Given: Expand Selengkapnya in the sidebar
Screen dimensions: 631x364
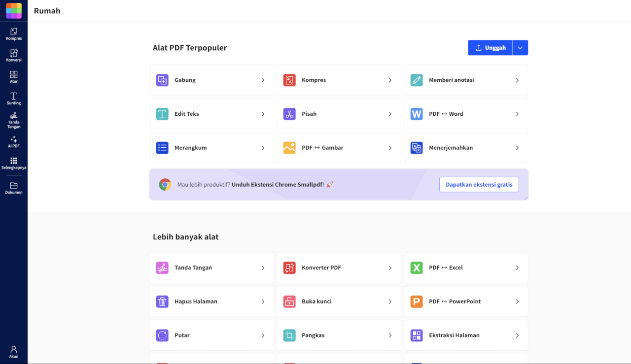Looking at the screenshot, I should [14, 163].
